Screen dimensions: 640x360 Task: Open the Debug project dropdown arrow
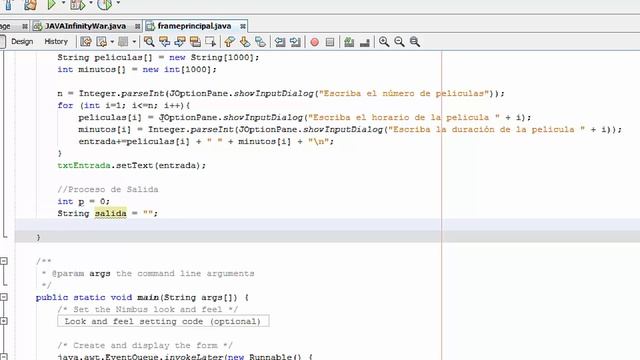pyautogui.click(x=91, y=3)
